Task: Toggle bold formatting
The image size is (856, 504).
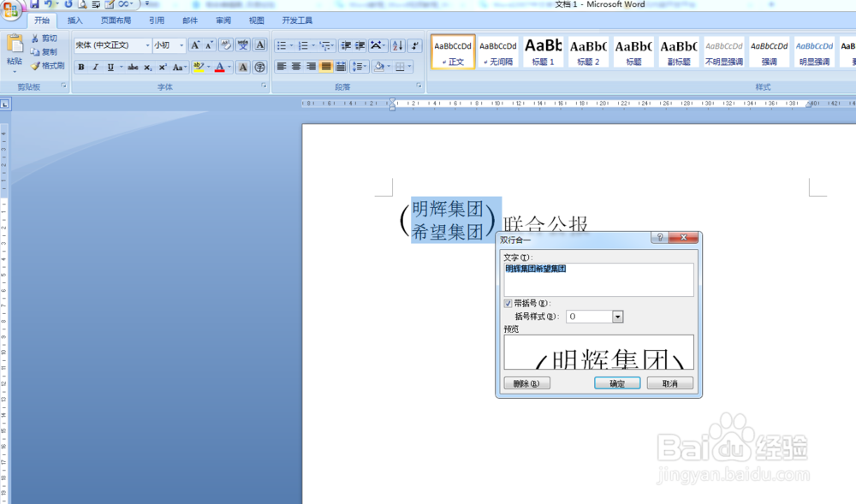Action: tap(81, 67)
